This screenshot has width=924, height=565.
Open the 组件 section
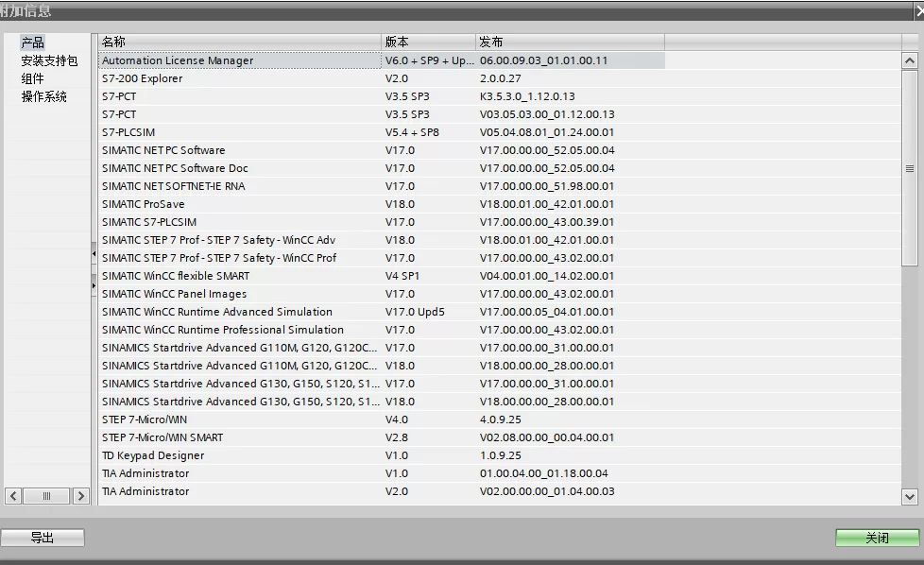[32, 78]
